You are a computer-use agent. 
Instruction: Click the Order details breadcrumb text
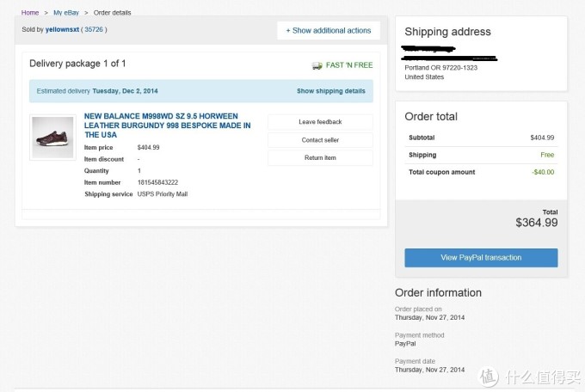[113, 13]
